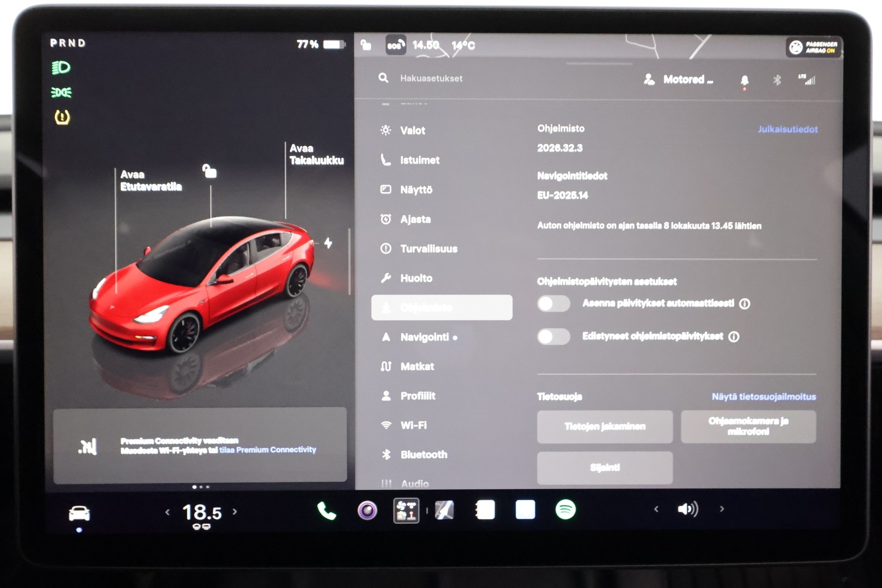This screenshot has height=588, width=882.
Task: Tap the unlock icon above the car
Action: click(x=210, y=171)
